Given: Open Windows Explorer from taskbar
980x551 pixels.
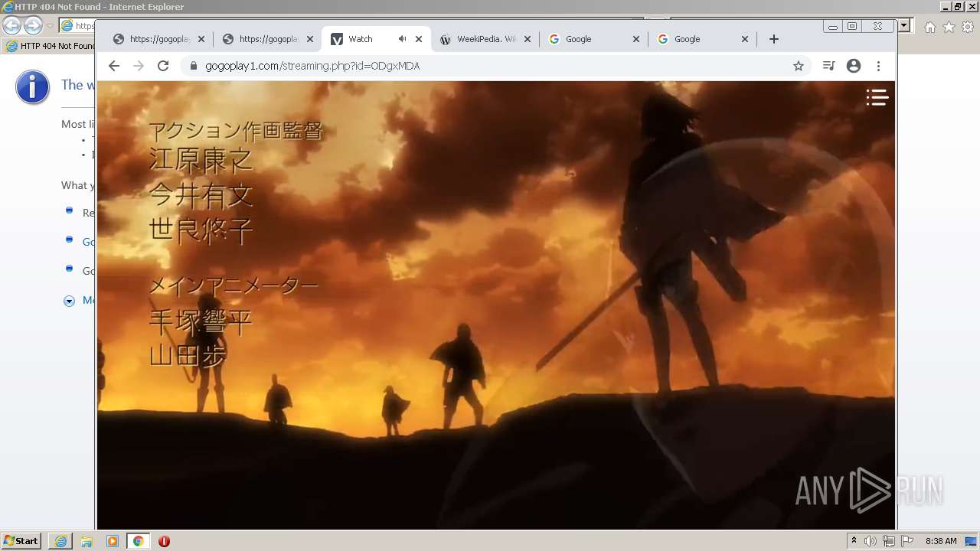Looking at the screenshot, I should click(x=87, y=541).
